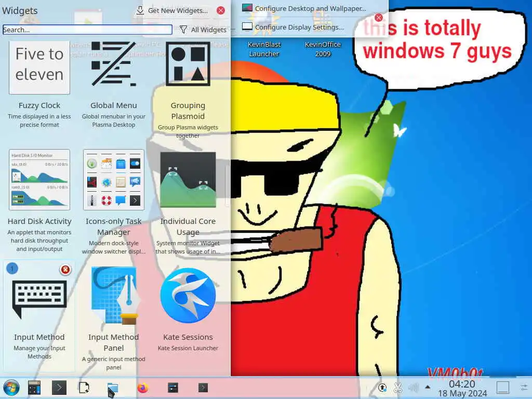The width and height of the screenshot is (532, 399).
Task: Select the Individual Core Usage widget icon
Action: [188, 180]
